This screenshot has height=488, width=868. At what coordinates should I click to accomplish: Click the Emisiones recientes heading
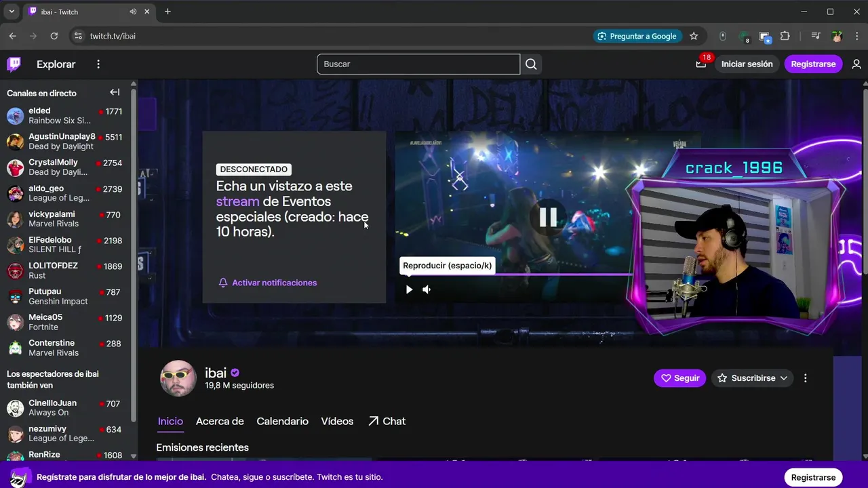202,447
